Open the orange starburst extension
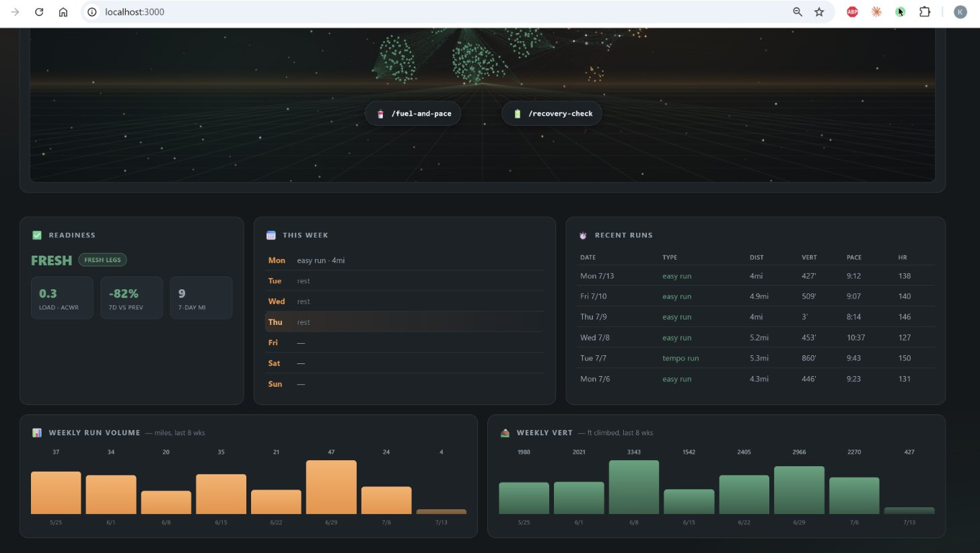Screen dimensions: 980x553 (876, 12)
